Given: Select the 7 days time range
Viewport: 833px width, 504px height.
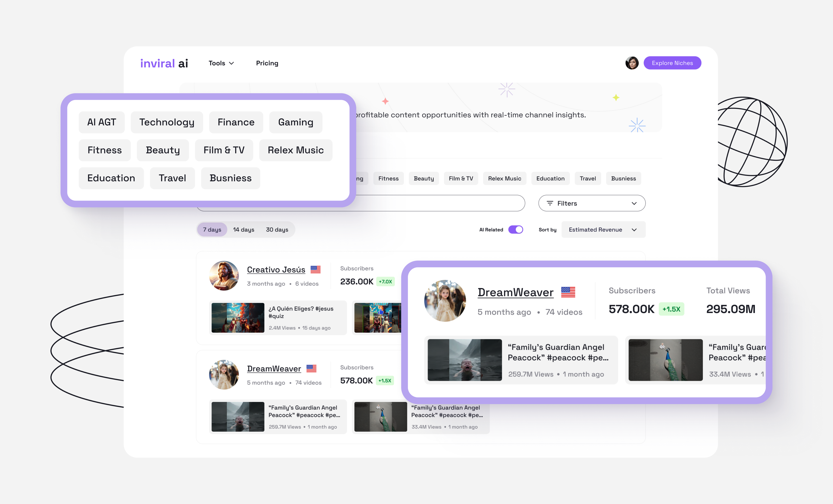Looking at the screenshot, I should [212, 230].
